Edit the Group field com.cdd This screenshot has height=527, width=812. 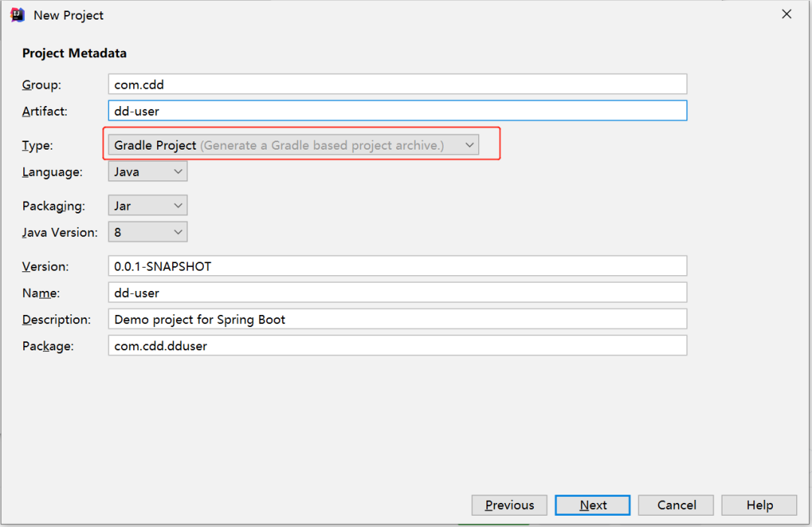(x=397, y=84)
